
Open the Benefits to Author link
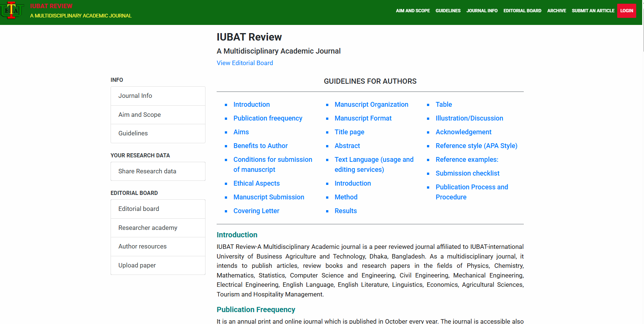pos(261,146)
